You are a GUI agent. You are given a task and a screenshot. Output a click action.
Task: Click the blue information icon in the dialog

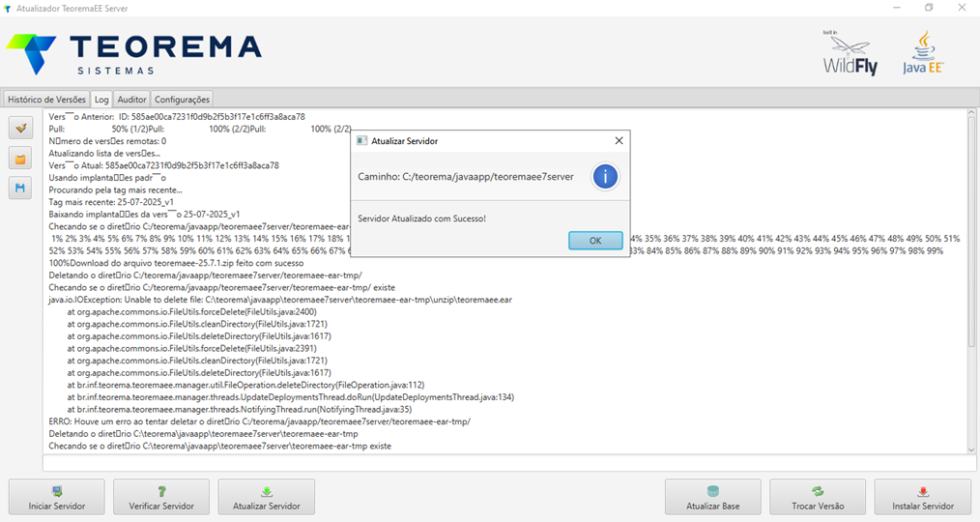point(605,177)
